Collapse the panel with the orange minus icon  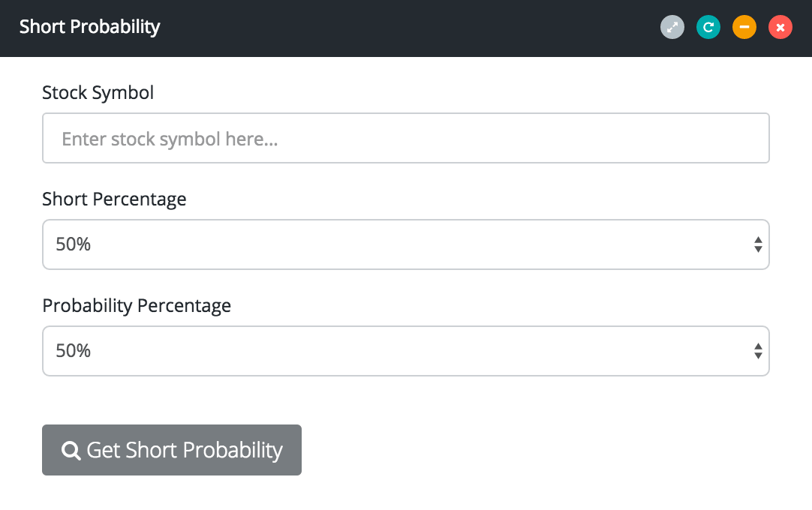pyautogui.click(x=744, y=28)
